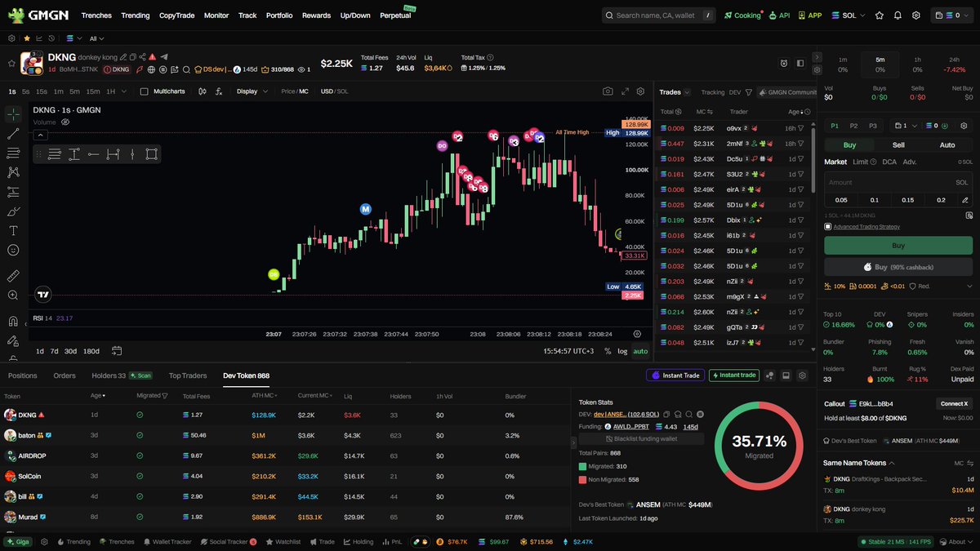
Task: Enable the Multicharts checkbox
Action: point(145,91)
